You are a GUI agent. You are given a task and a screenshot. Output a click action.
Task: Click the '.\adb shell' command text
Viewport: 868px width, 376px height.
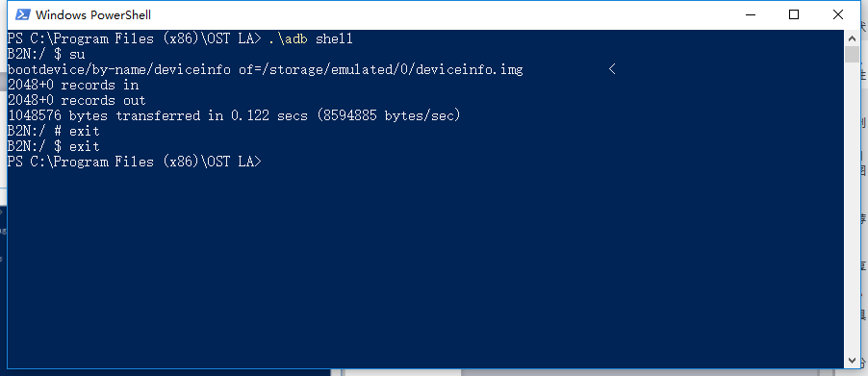tap(311, 38)
